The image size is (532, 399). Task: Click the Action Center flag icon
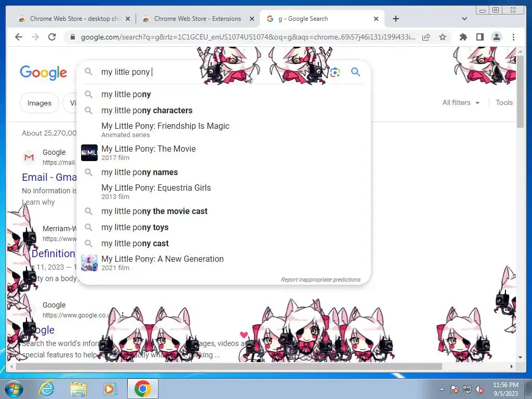pos(455,389)
